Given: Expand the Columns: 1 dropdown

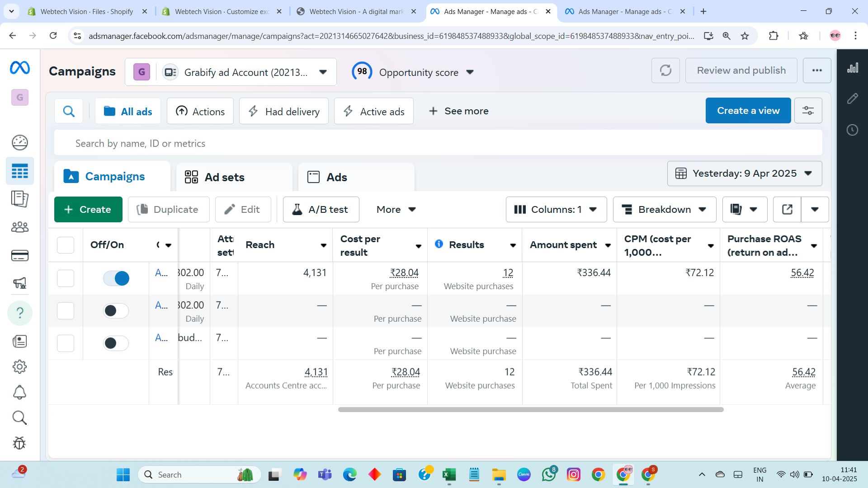Looking at the screenshot, I should pos(556,210).
